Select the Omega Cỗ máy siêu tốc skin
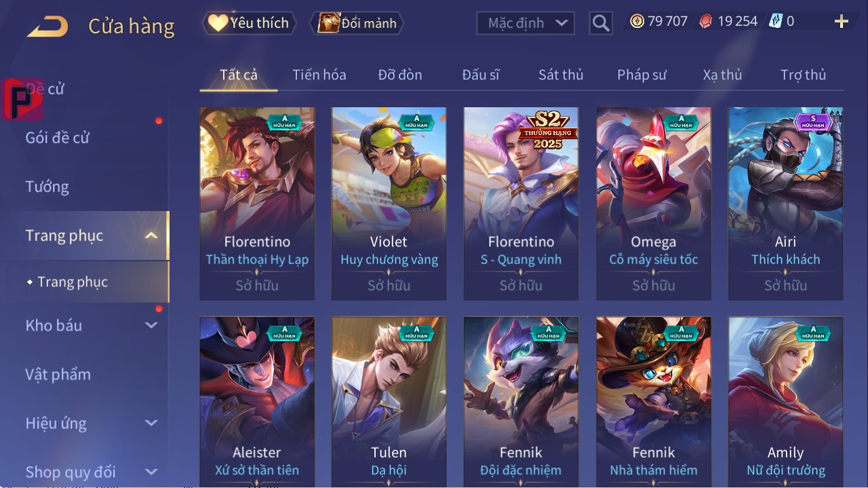 654,204
